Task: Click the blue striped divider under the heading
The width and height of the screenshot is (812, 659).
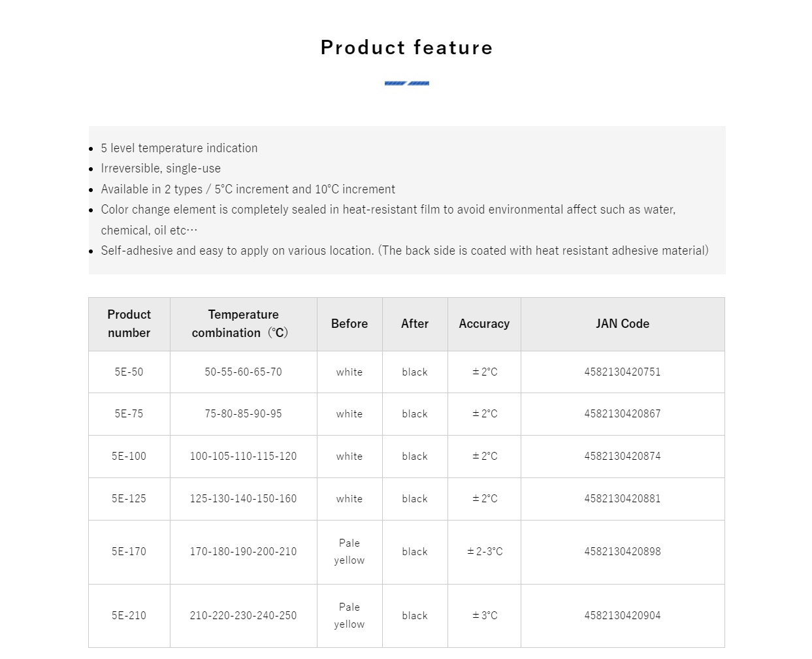Action: [406, 83]
